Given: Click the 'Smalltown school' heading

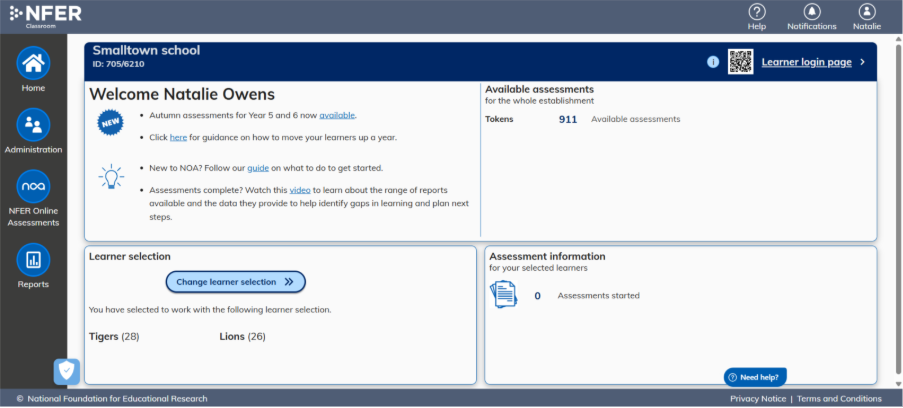Looking at the screenshot, I should tap(146, 50).
